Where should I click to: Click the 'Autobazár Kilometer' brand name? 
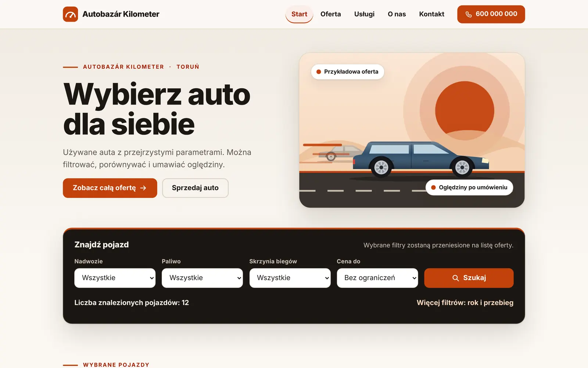pos(121,14)
